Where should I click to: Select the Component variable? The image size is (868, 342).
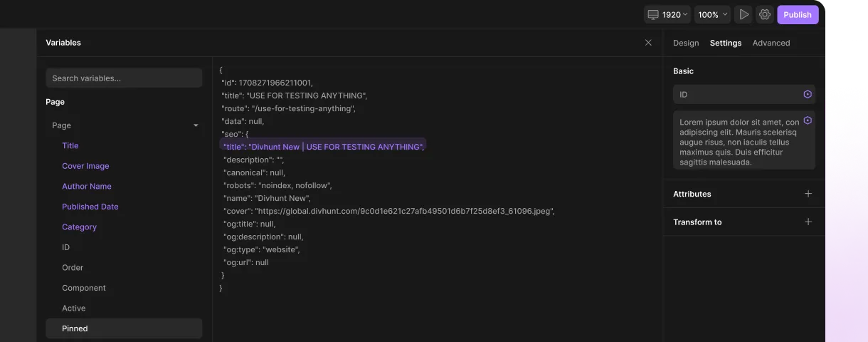coord(84,288)
